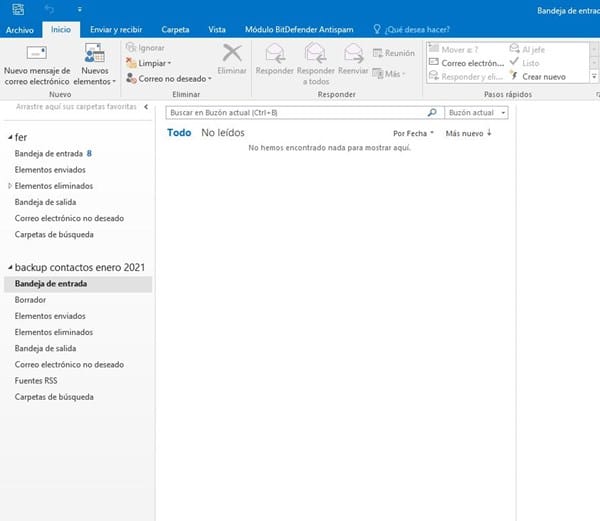The width and height of the screenshot is (600, 521).
Task: Collapse the fer account folder tree
Action: (10, 137)
